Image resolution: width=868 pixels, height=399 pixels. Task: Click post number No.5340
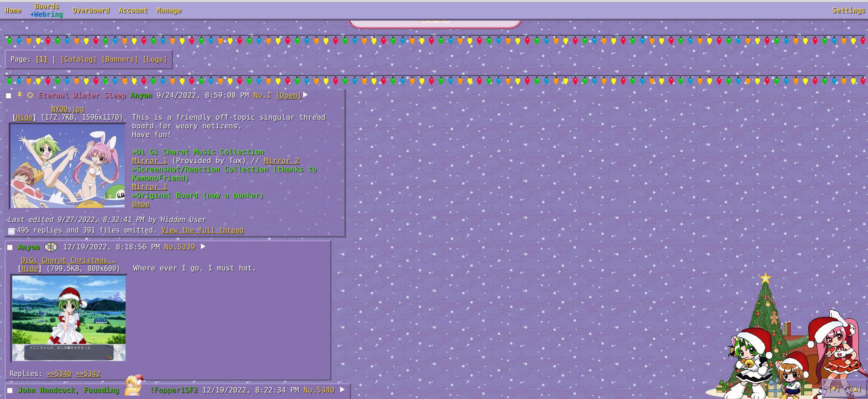click(319, 390)
